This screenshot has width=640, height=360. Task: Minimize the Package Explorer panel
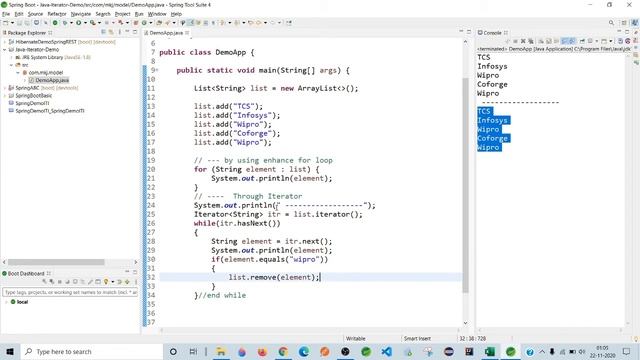127,32
